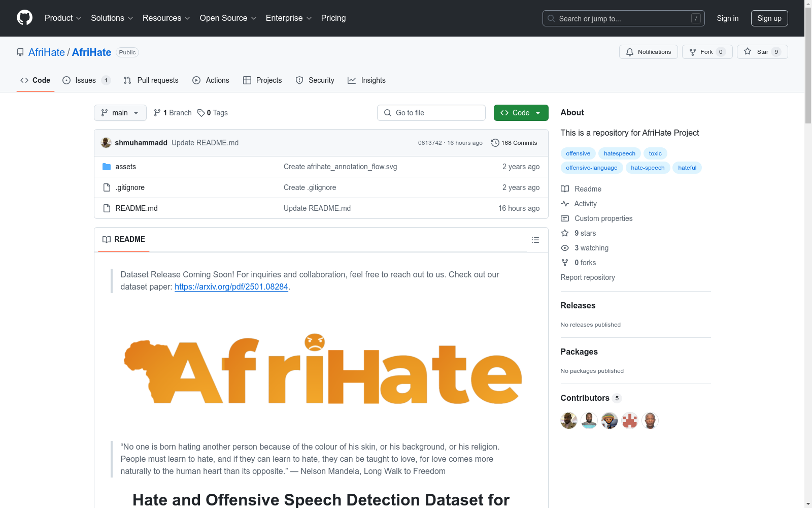Viewport: 812px width, 508px height.
Task: Click the Sign in link
Action: coord(728,18)
